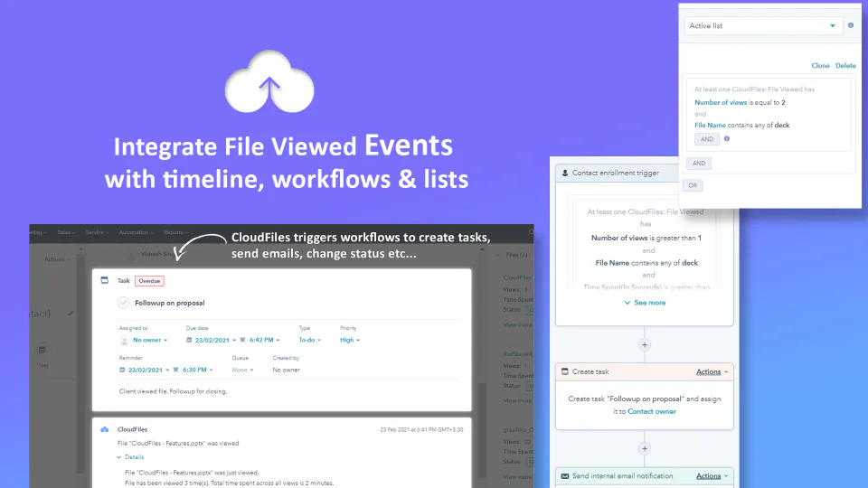Screen dimensions: 868x488
Task: Open Queue None dropdown
Action: click(242, 370)
